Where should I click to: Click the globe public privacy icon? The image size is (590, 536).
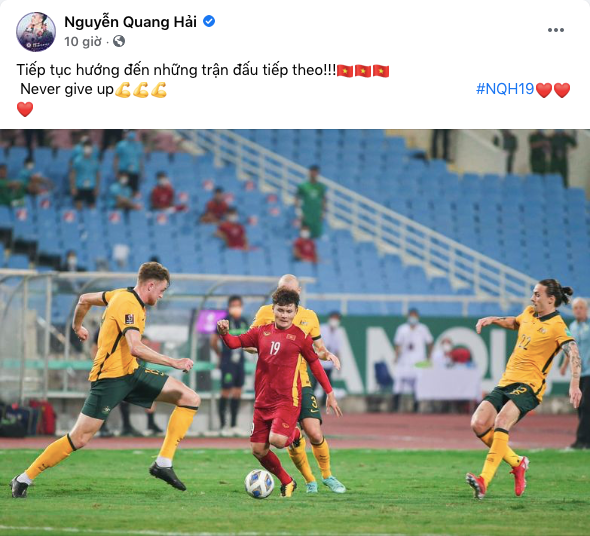(119, 41)
